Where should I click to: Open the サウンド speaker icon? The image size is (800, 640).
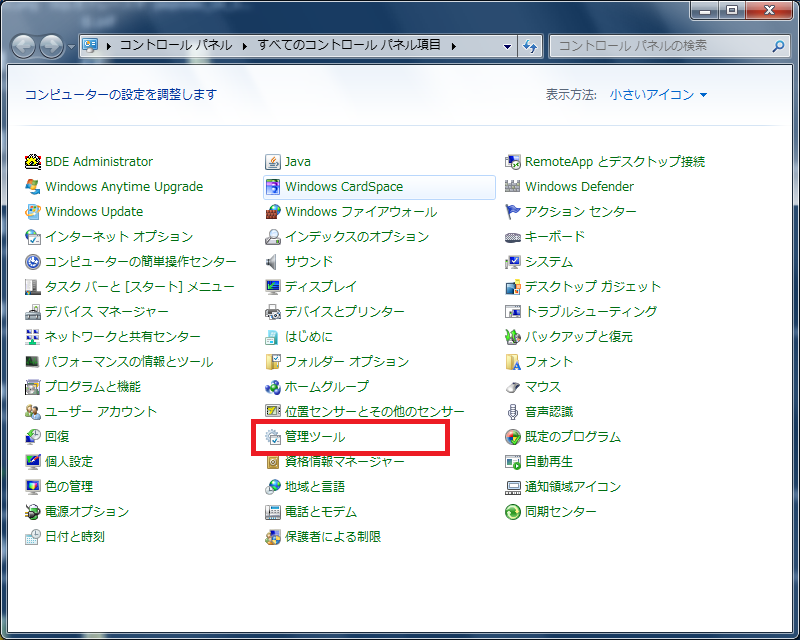[273, 262]
